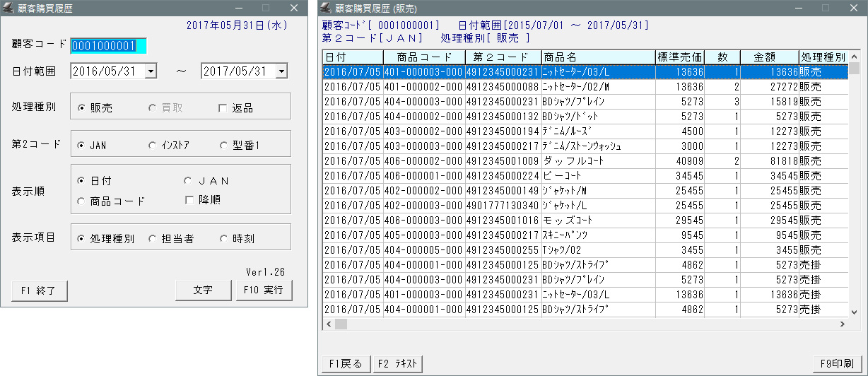Click the F9印刷 print button
868x376 pixels.
point(837,364)
